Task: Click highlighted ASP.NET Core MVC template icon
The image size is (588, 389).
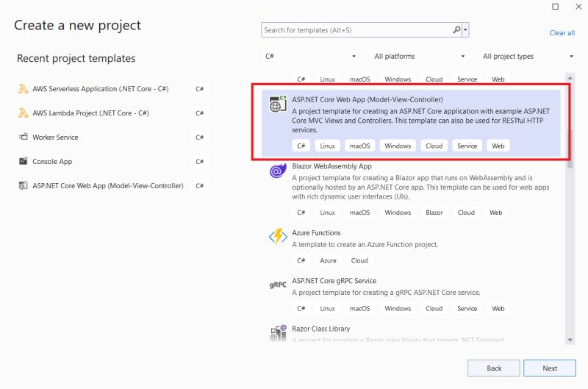Action: pyautogui.click(x=278, y=104)
